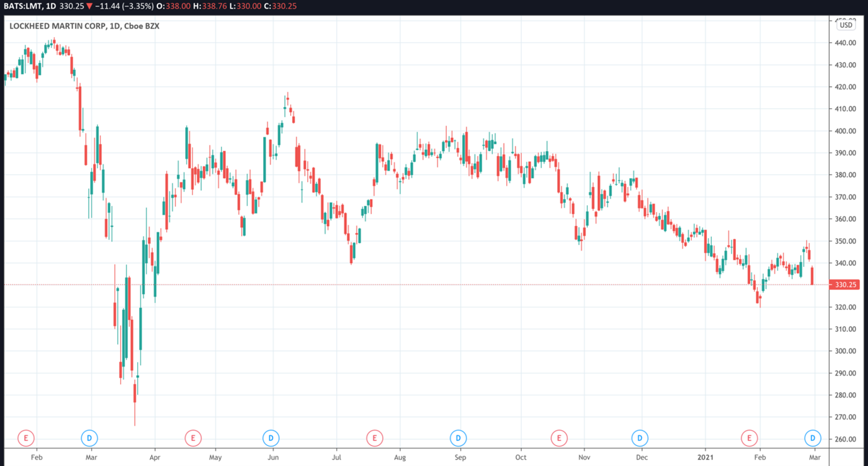868x466 pixels.
Task: Show the dividend D marker near Dec
Action: pyautogui.click(x=640, y=438)
